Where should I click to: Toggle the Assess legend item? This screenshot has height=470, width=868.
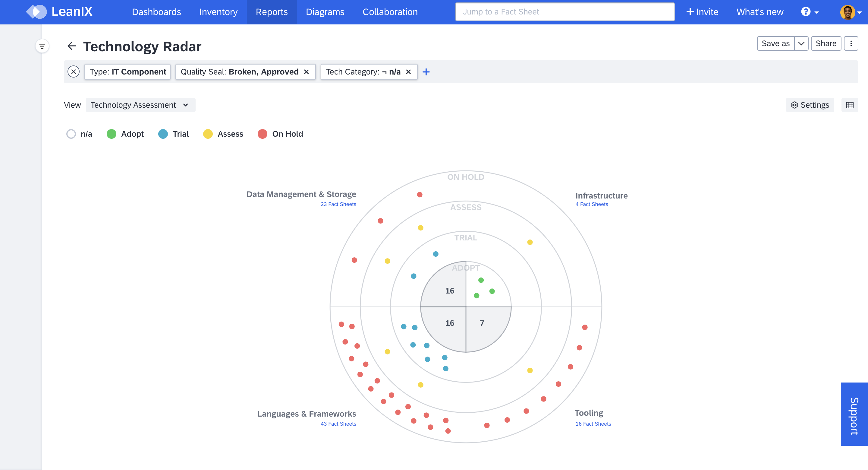(223, 134)
